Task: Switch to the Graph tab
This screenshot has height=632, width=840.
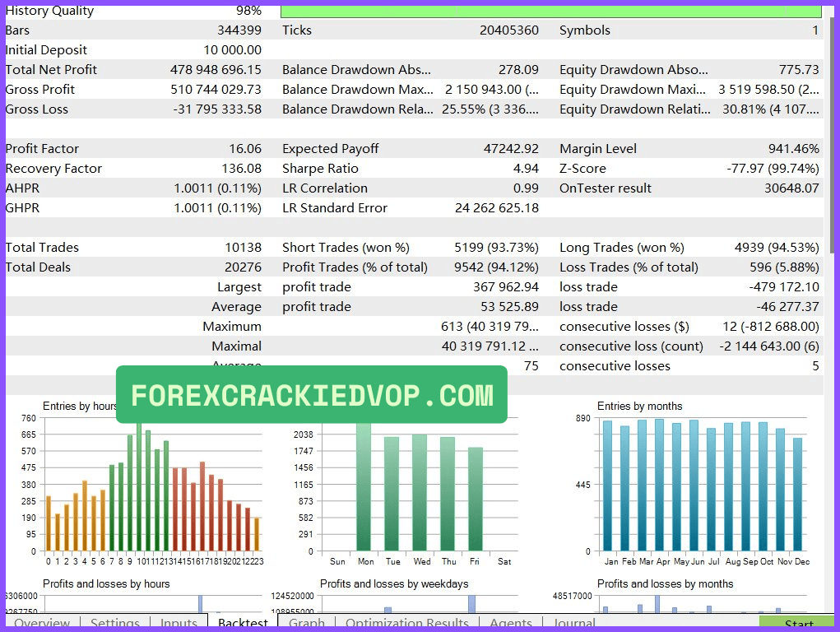Action: pyautogui.click(x=306, y=623)
